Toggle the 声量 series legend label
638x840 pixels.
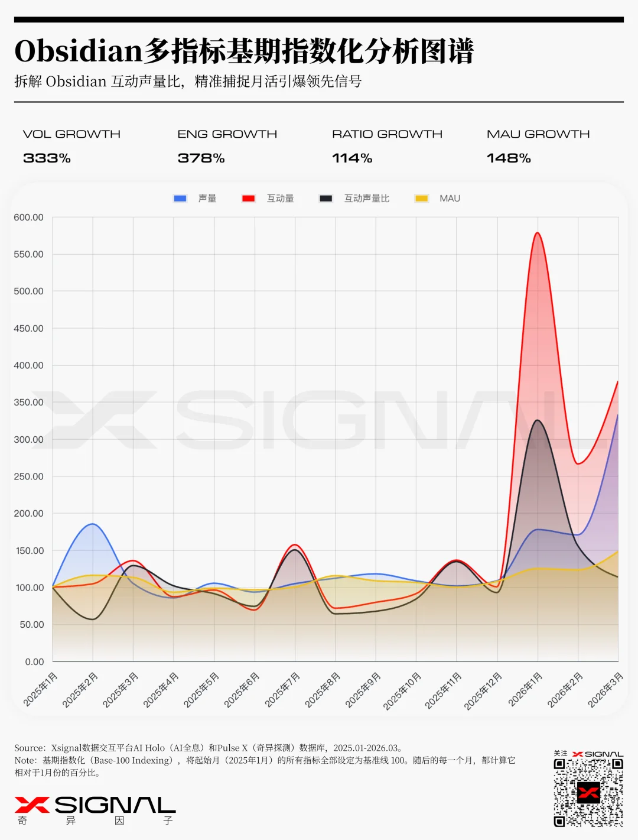click(207, 199)
